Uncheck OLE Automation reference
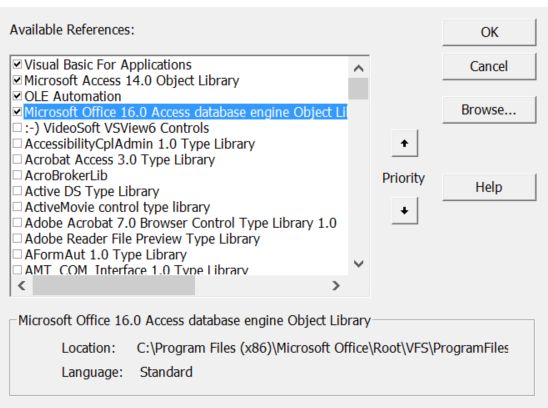 pos(17,96)
